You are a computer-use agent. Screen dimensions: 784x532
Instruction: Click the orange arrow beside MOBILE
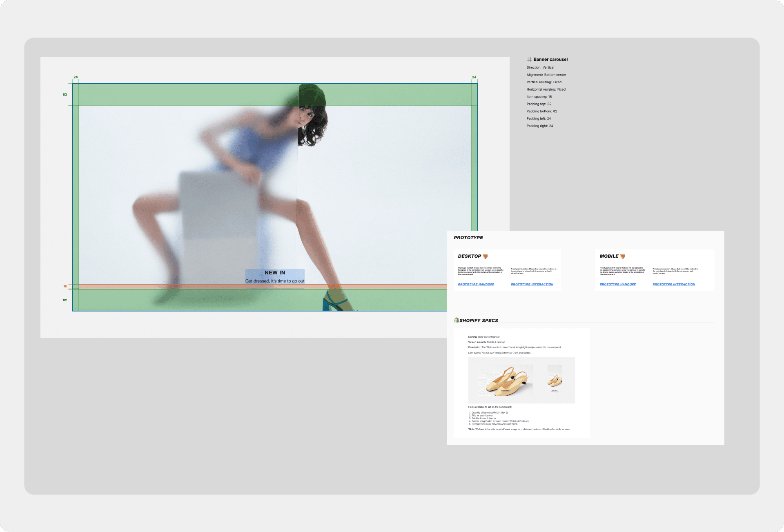pos(623,257)
